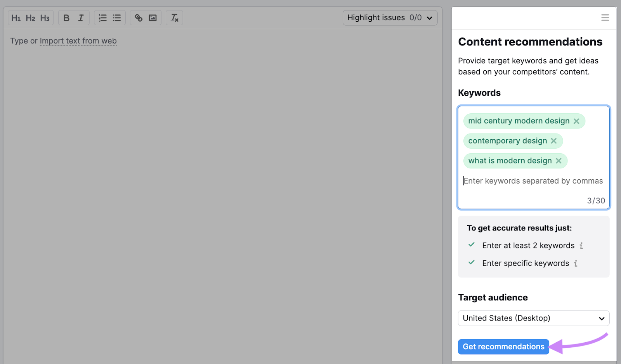This screenshot has width=621, height=364.
Task: Remove the 'mid century modern design' keyword
Action: pyautogui.click(x=576, y=121)
